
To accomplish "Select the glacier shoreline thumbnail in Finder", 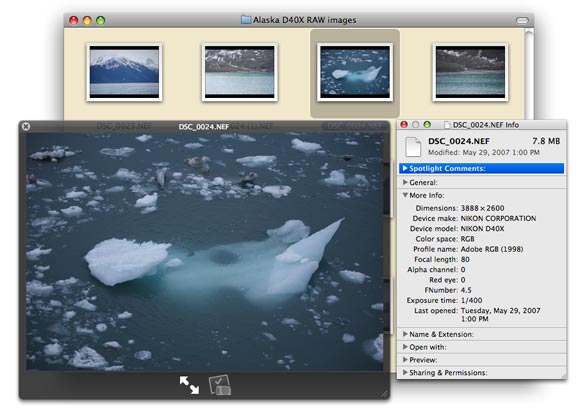I will tap(240, 72).
